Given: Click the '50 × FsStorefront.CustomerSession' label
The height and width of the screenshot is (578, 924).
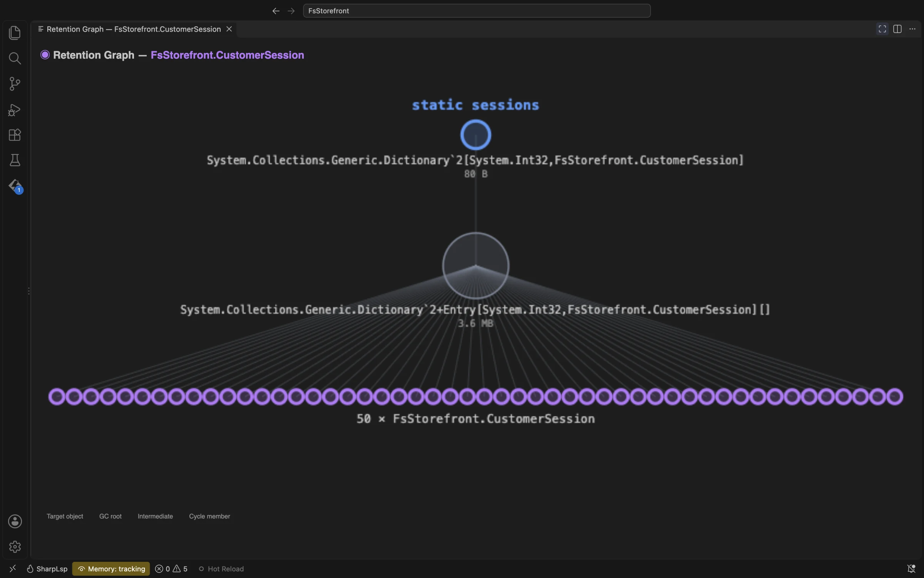Looking at the screenshot, I should [475, 419].
